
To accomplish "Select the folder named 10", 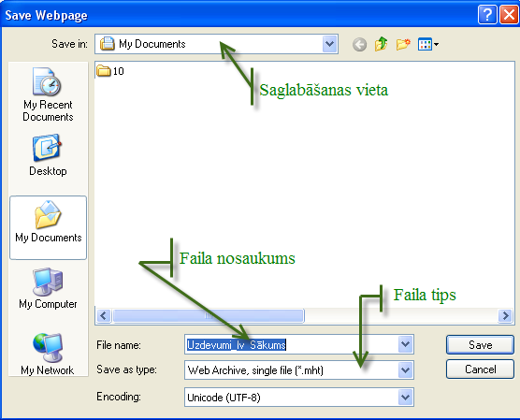I will coord(110,71).
